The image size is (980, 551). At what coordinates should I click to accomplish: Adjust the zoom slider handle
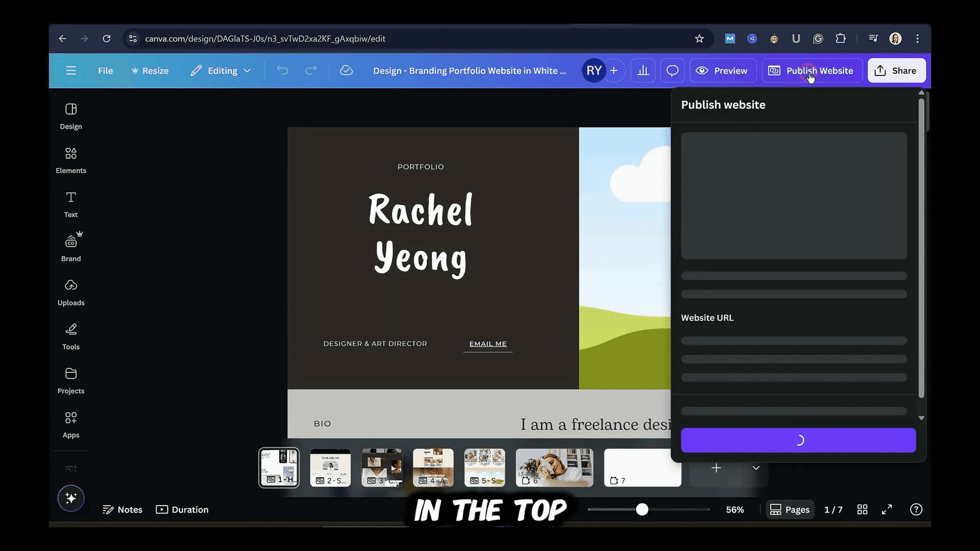642,509
